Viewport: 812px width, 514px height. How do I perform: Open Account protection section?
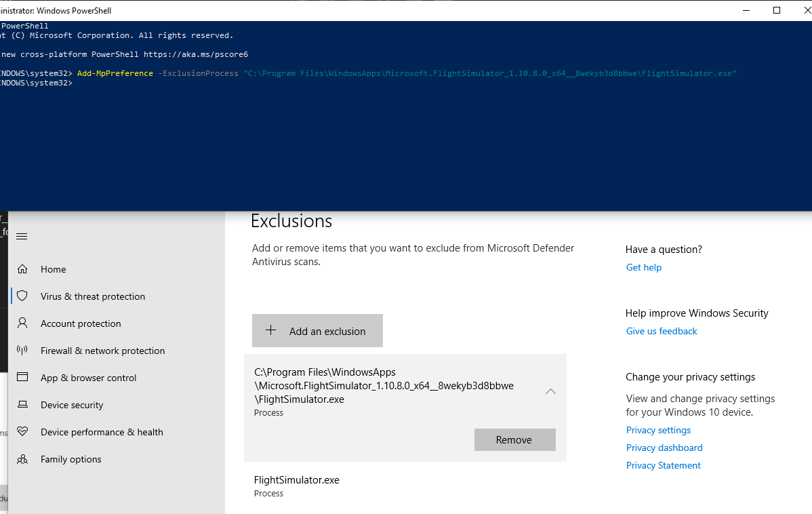pos(81,323)
